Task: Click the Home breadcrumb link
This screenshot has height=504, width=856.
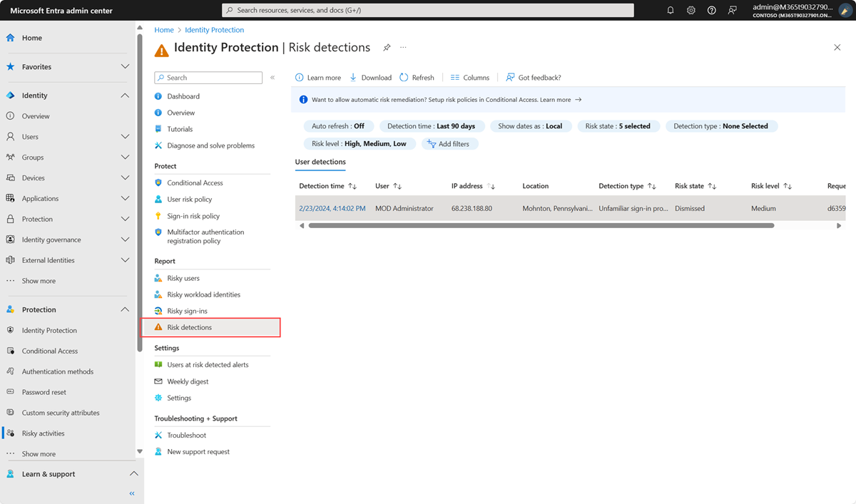Action: click(164, 30)
